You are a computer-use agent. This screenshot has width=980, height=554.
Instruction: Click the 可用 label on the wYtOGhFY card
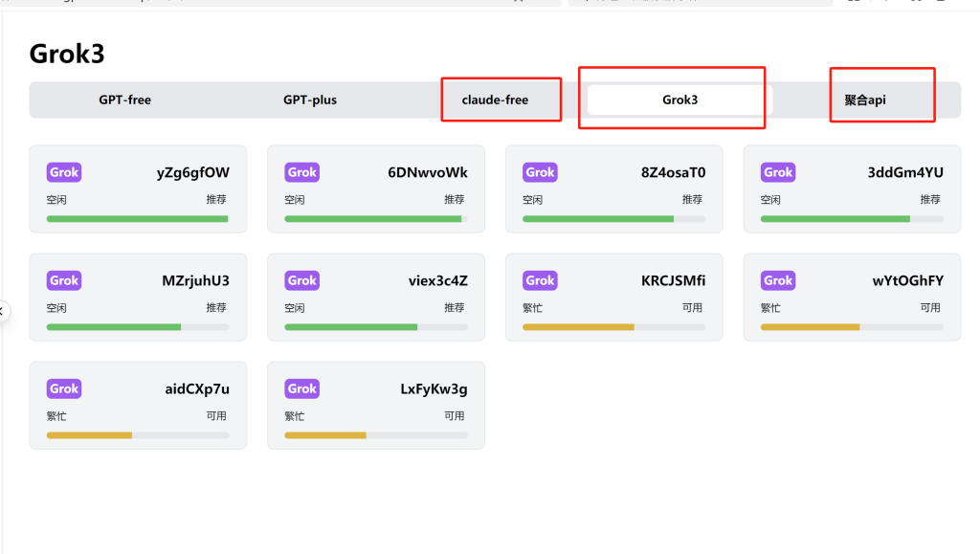tap(930, 307)
